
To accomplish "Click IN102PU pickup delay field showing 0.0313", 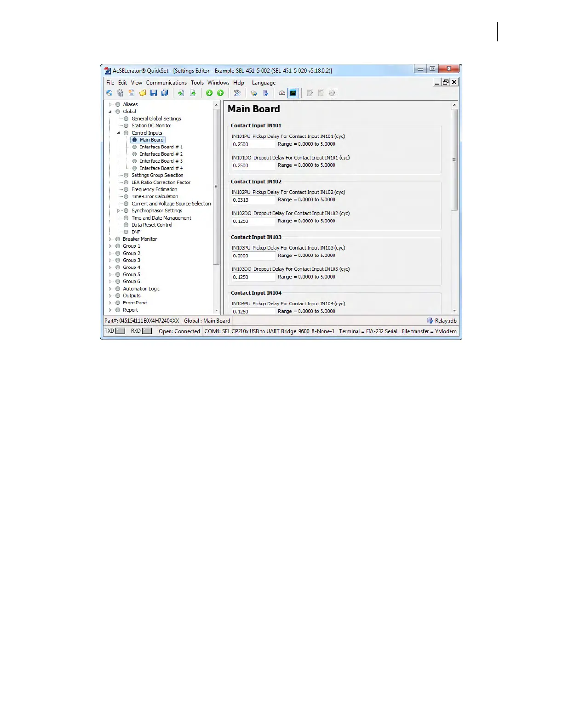I will (253, 200).
